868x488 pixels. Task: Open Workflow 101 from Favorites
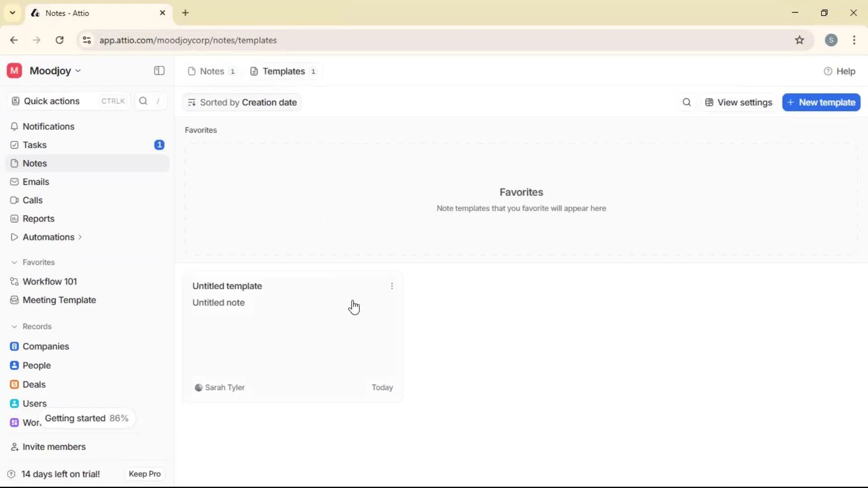point(50,281)
